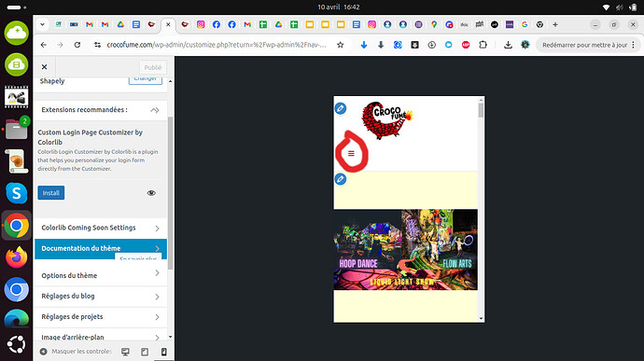Switch to tablet preview device
This screenshot has width=644, height=361.
click(145, 352)
